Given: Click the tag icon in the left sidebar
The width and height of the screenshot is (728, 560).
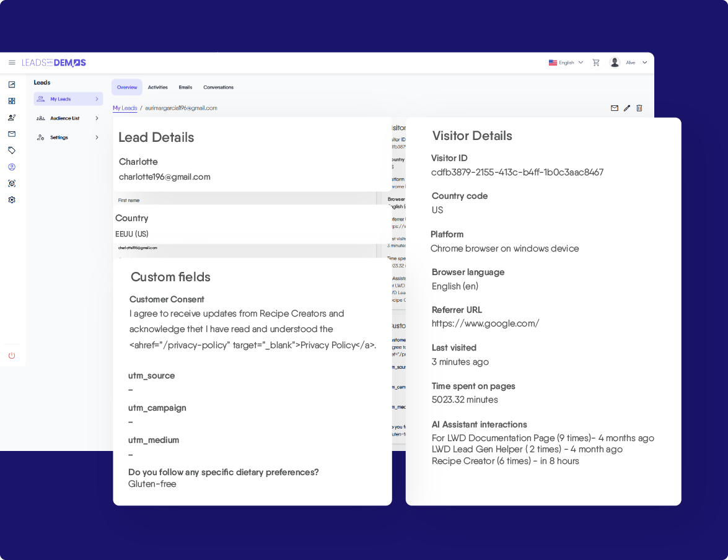Looking at the screenshot, I should pyautogui.click(x=12, y=150).
